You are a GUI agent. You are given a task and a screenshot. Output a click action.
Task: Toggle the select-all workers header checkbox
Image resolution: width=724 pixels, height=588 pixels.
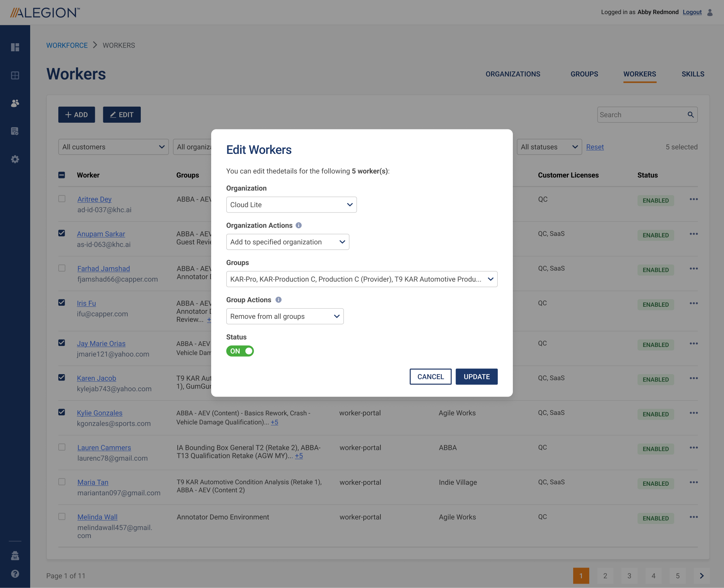point(62,175)
